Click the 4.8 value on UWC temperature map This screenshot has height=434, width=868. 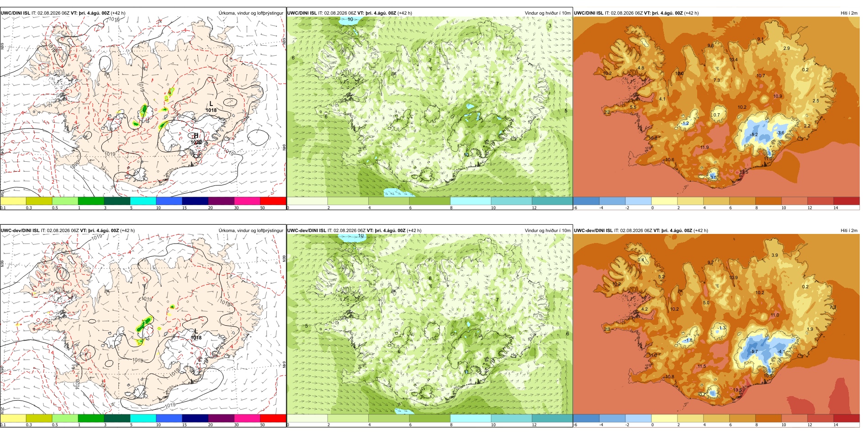tap(640, 68)
